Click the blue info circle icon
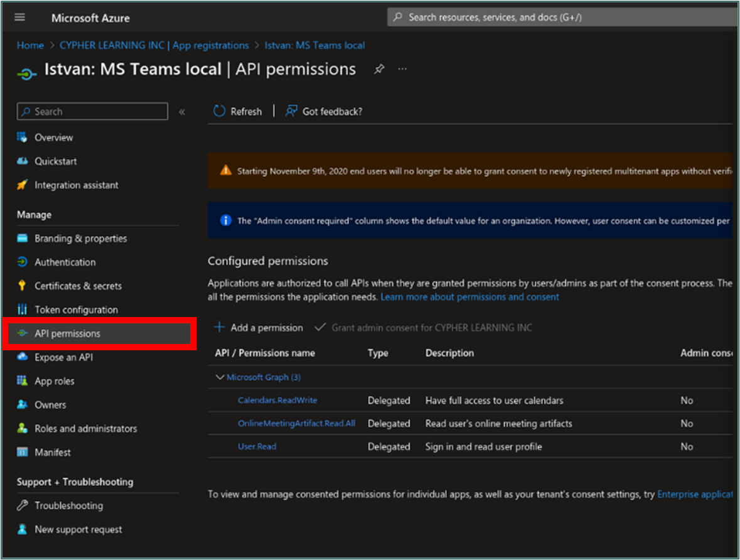This screenshot has width=740, height=560. (226, 220)
